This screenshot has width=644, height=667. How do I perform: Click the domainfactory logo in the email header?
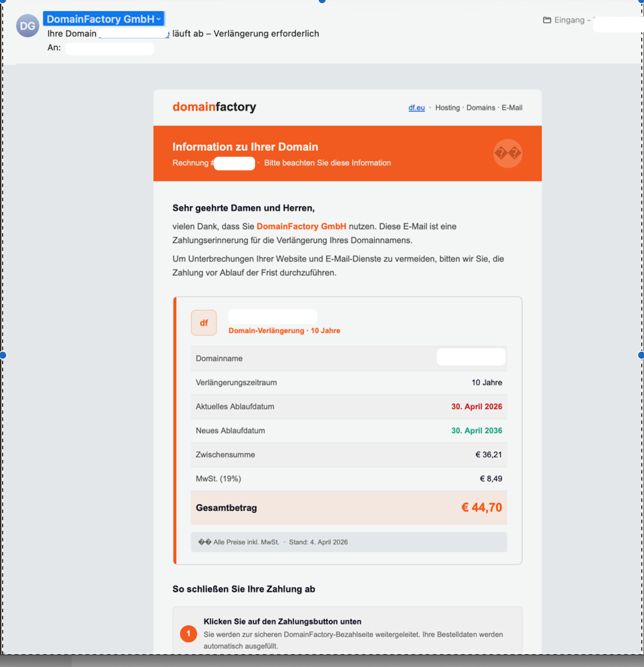213,107
